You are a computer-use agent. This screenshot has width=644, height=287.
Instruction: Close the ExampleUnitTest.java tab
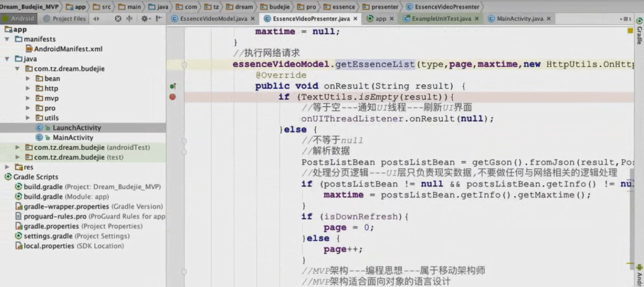click(476, 19)
